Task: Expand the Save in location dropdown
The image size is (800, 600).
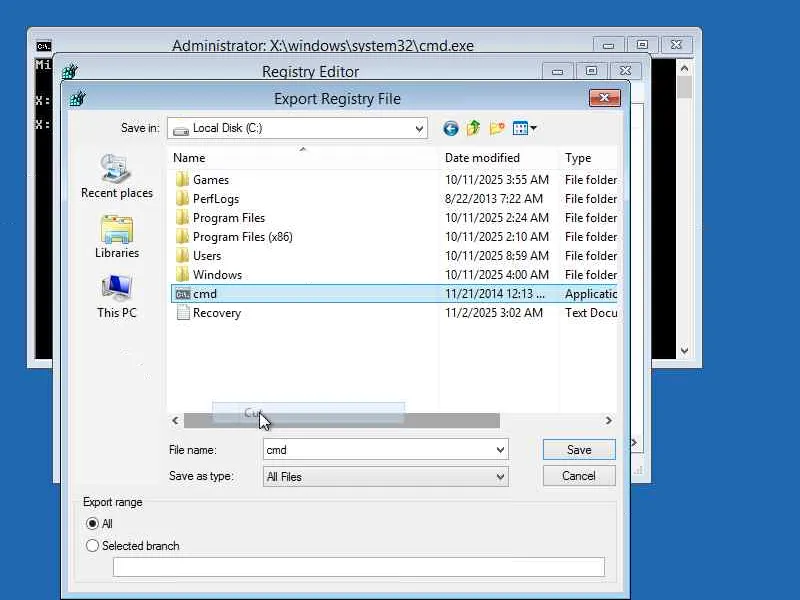Action: (x=419, y=129)
